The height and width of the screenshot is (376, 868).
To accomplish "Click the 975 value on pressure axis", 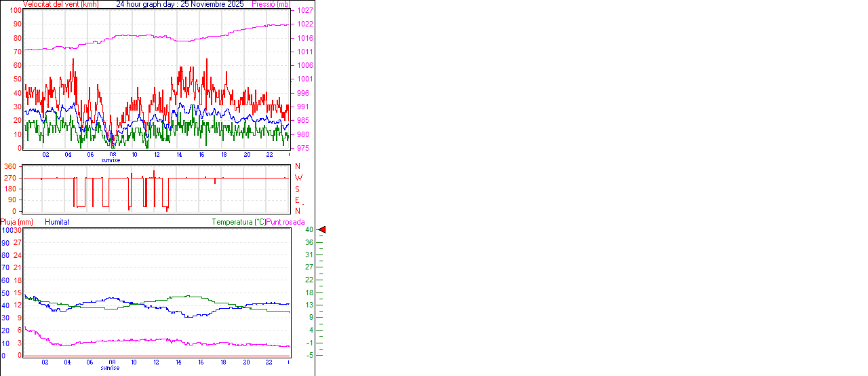I will (x=304, y=148).
